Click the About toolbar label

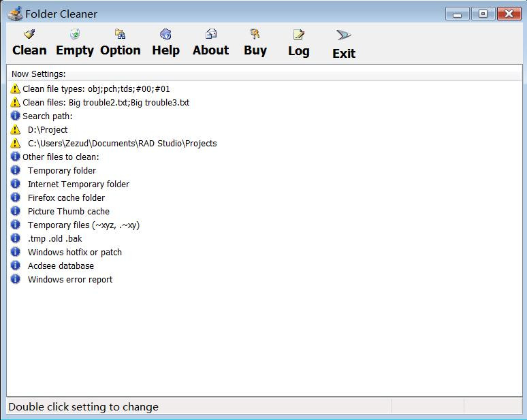[211, 50]
